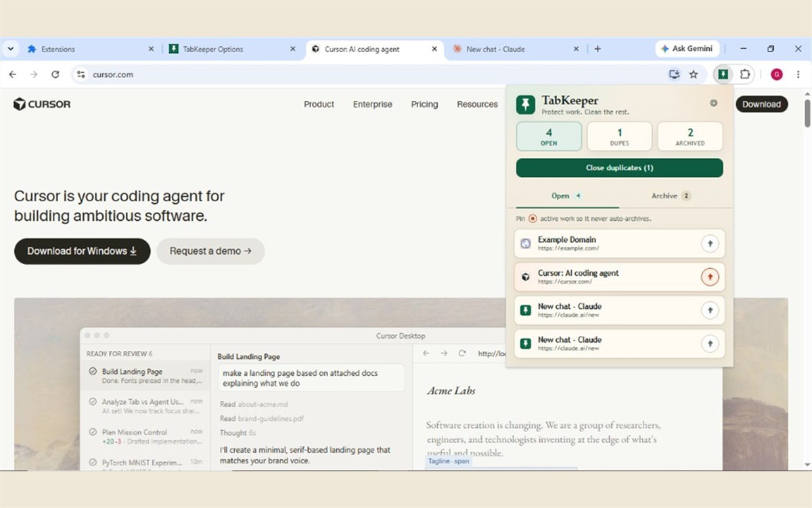Go forward in browser history
812x508 pixels.
coord(34,75)
